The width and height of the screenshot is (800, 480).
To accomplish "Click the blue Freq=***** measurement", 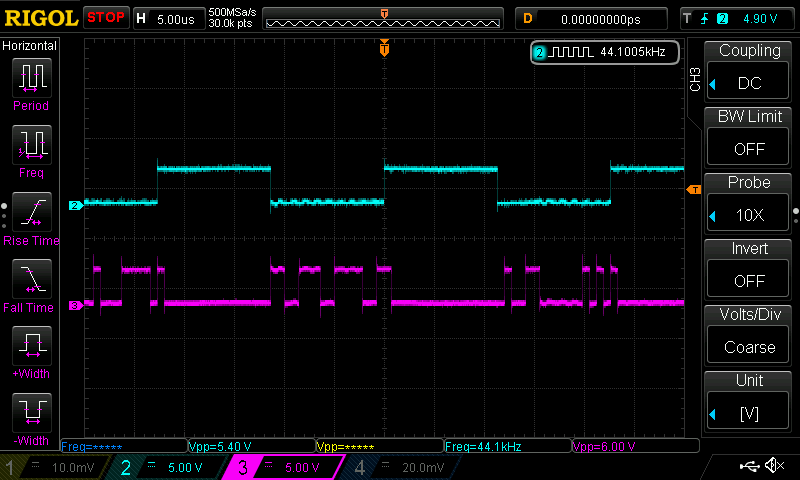I will [x=124, y=446].
